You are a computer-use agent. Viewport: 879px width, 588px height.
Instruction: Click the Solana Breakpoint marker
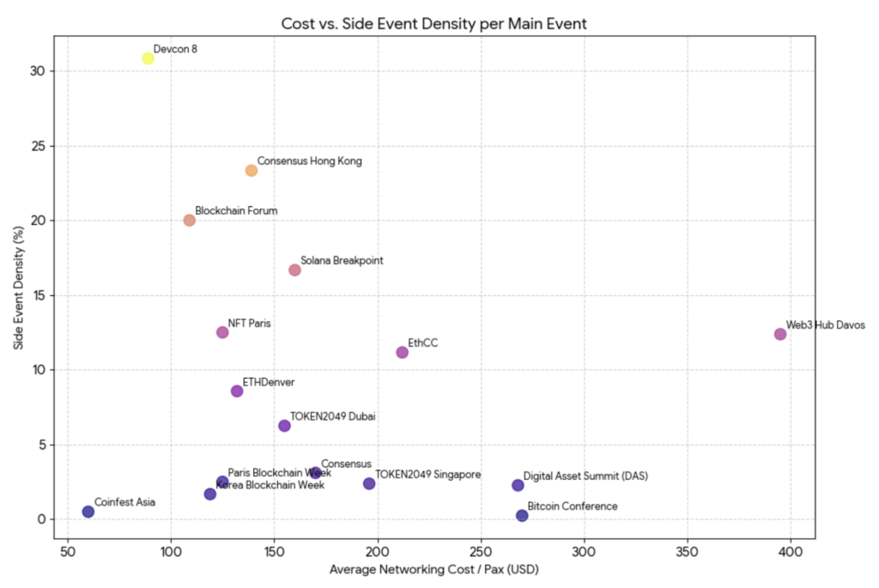294,270
